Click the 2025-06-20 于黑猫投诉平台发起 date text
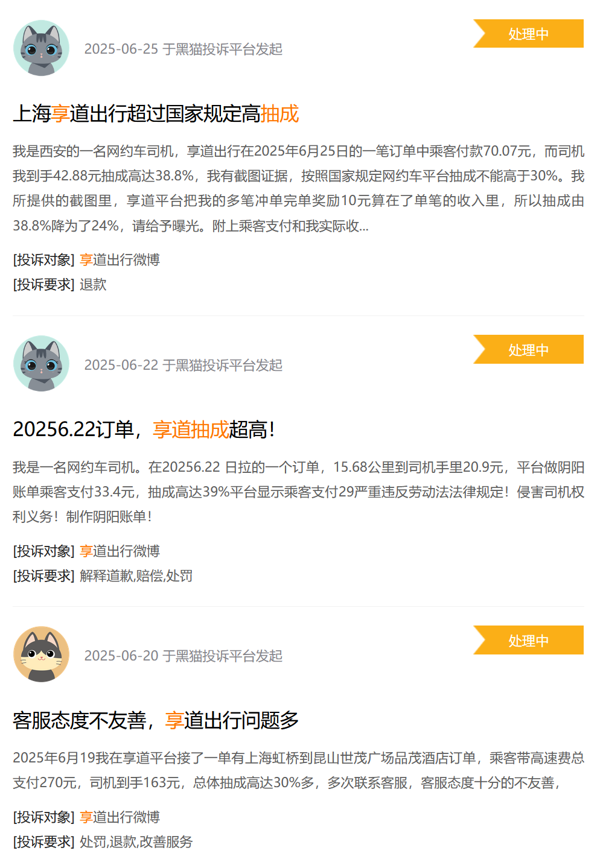This screenshot has height=868, width=603. (x=183, y=656)
